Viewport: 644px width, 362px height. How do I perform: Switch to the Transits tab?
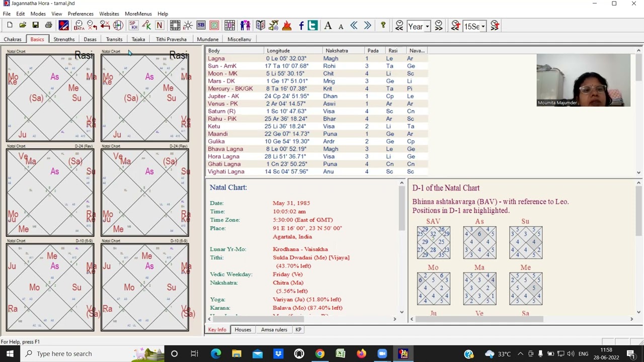point(114,39)
